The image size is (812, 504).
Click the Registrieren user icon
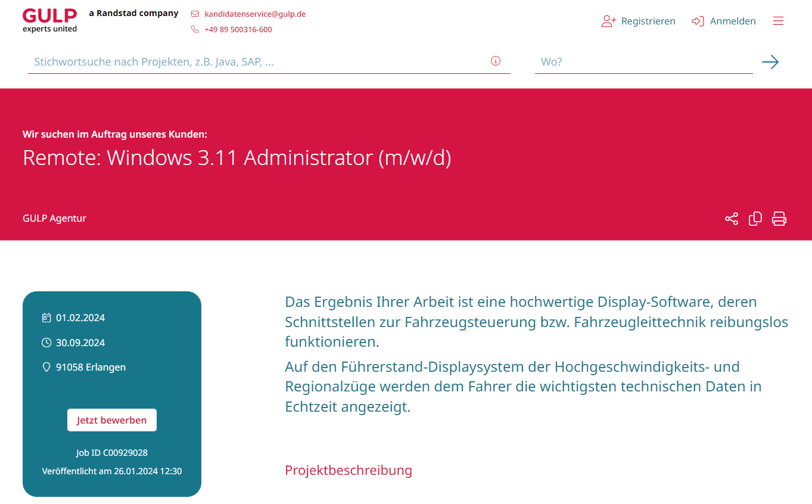608,21
